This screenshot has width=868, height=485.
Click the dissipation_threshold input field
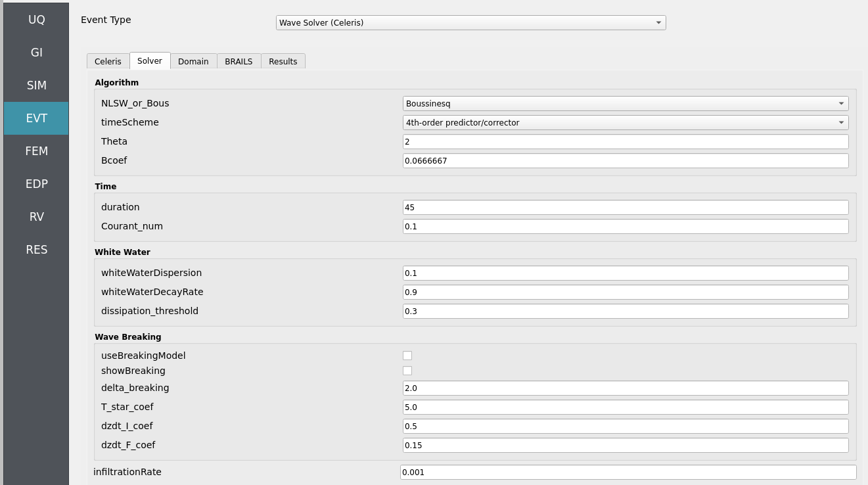626,311
